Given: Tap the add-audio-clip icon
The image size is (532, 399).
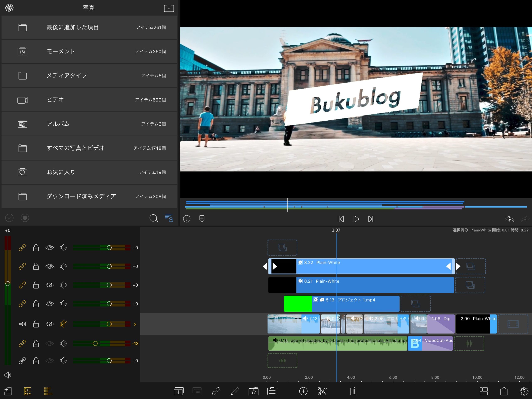Looking at the screenshot, I should point(197,391).
